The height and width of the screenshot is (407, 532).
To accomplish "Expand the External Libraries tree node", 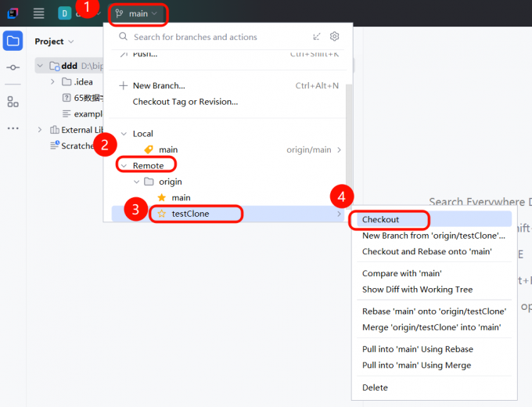I will click(x=40, y=130).
